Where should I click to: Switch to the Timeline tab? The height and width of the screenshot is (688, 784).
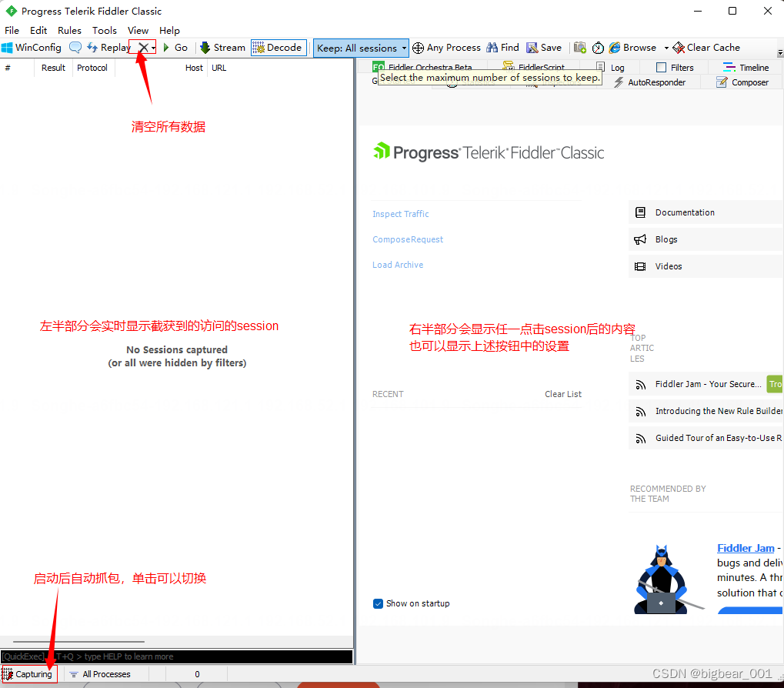[x=746, y=68]
